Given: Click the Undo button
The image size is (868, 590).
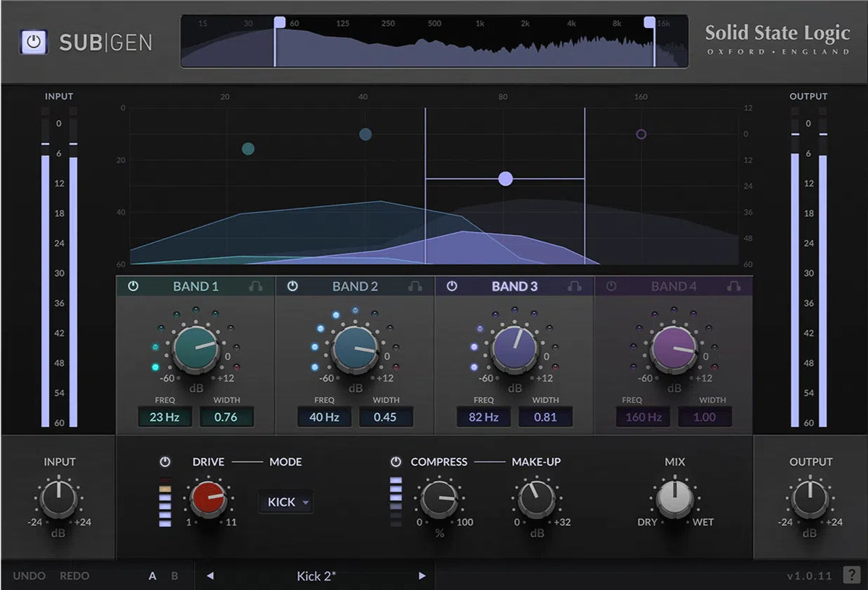Looking at the screenshot, I should click(29, 576).
